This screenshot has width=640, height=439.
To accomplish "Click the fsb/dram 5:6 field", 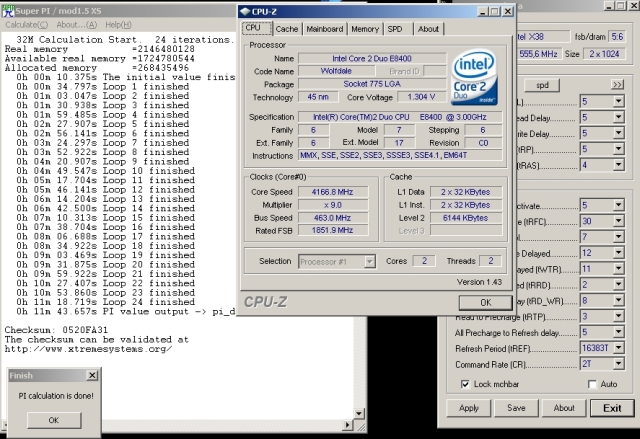I will 617,37.
